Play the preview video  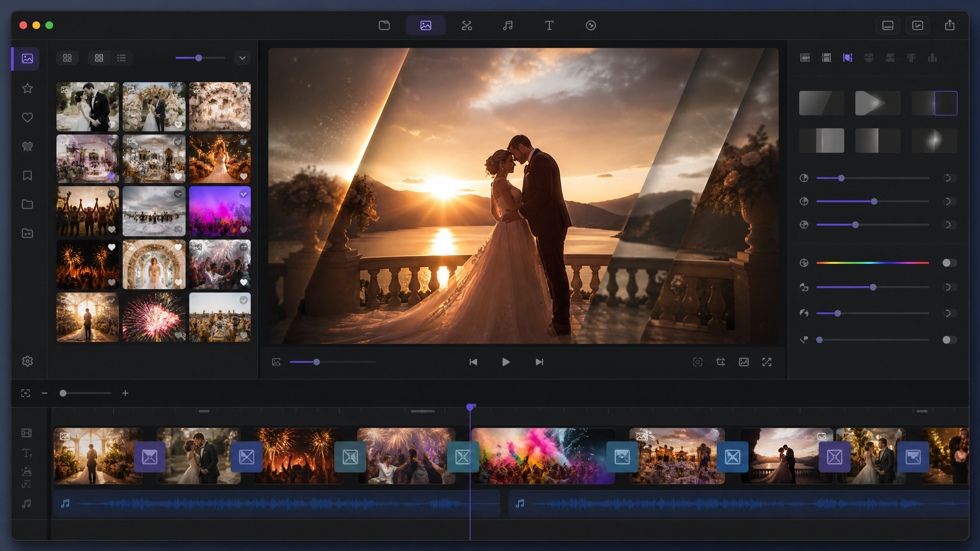(506, 362)
